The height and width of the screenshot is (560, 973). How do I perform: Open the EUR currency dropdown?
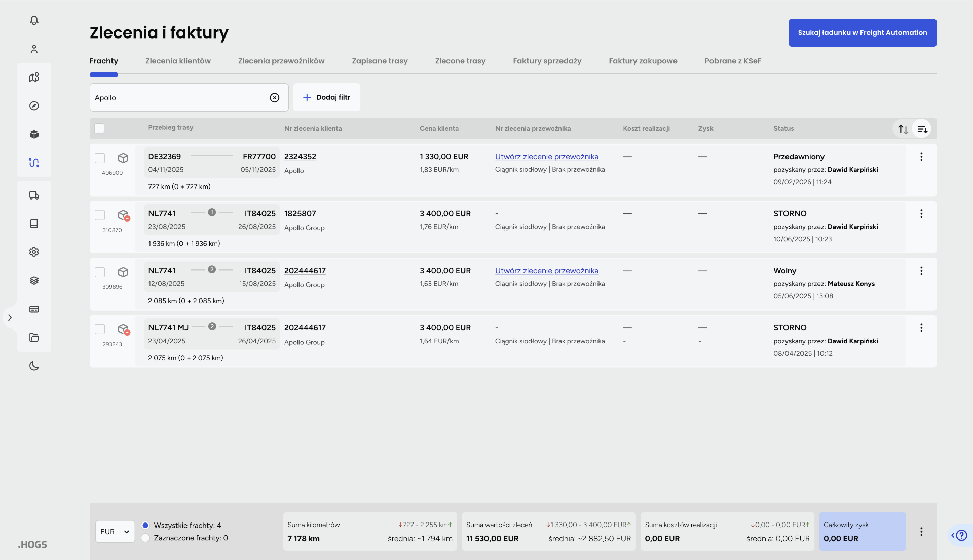[x=115, y=531]
